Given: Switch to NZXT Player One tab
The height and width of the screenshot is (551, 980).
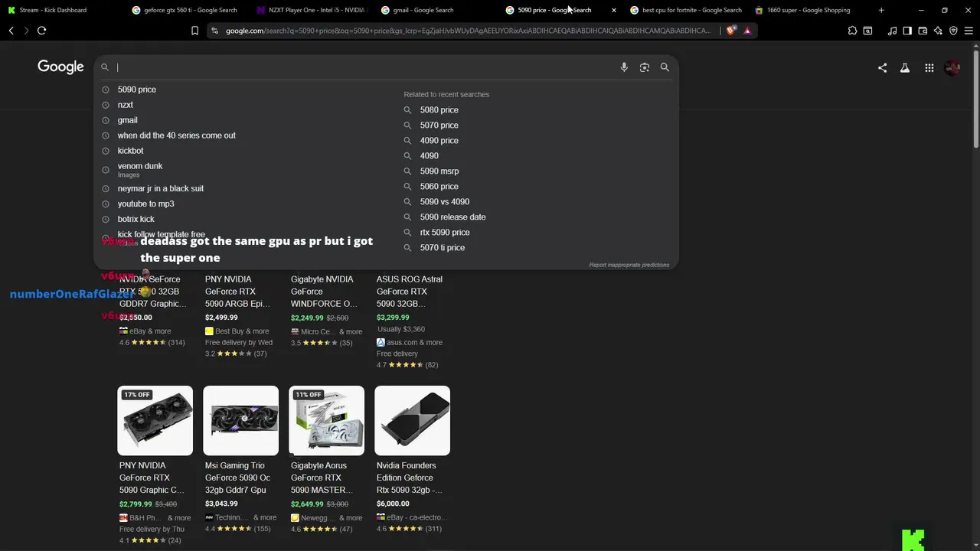Looking at the screenshot, I should click(x=310, y=10).
